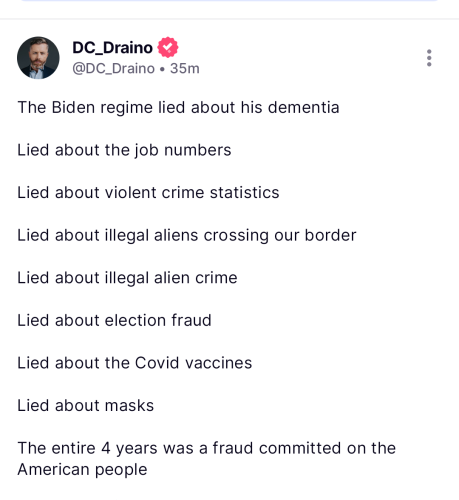
Task: Open the three-dot post options menu
Action: [x=429, y=58]
